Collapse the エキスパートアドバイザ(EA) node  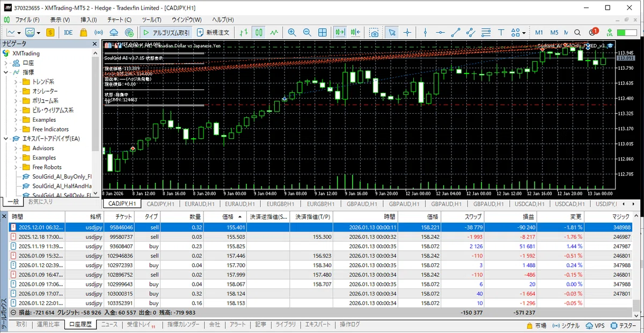(x=6, y=139)
